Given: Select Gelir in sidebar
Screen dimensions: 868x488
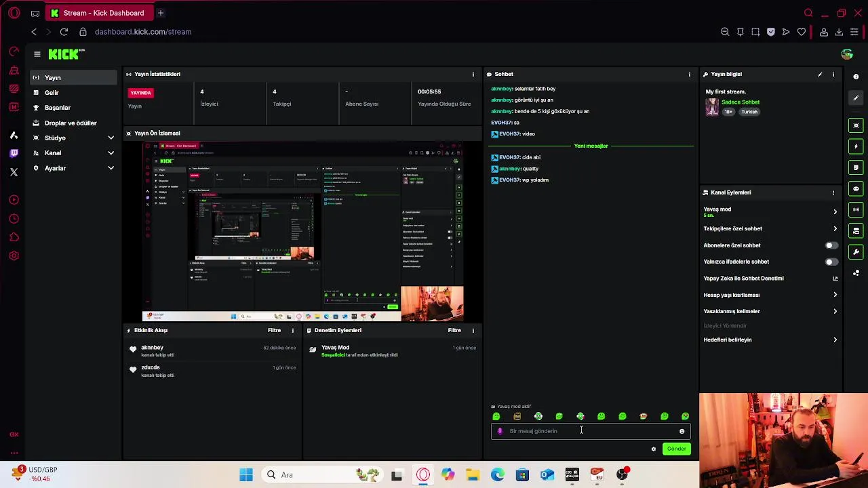Looking at the screenshot, I should pyautogui.click(x=73, y=93).
